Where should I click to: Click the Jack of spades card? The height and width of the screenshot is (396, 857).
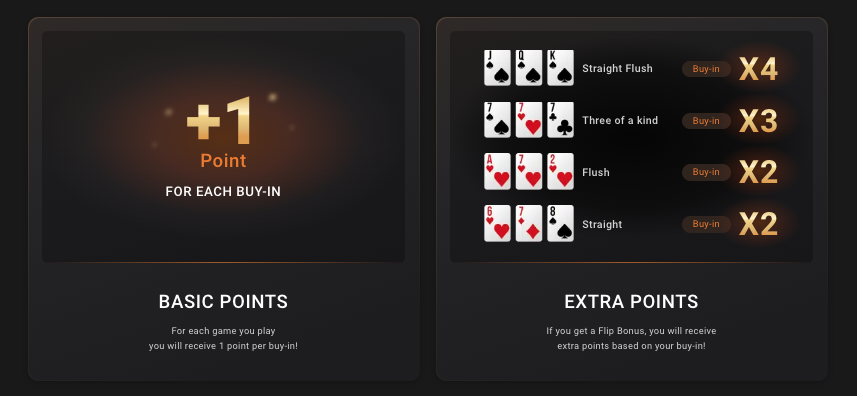pos(497,68)
